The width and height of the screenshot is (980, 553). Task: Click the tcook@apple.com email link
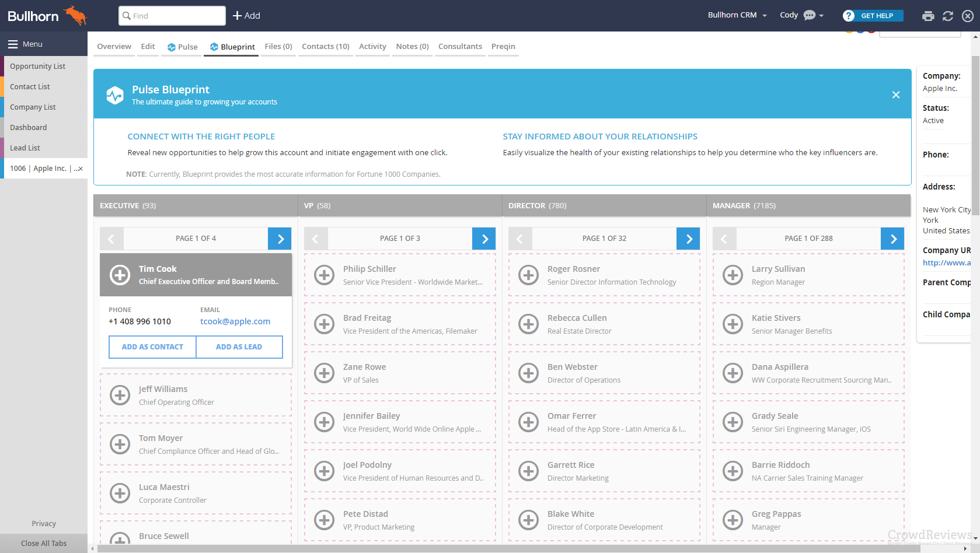click(x=235, y=321)
